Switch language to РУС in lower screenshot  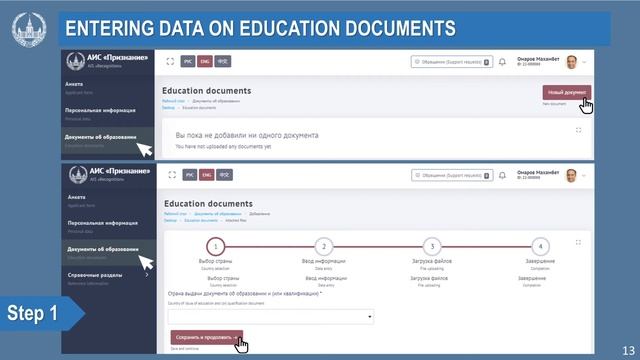click(x=189, y=175)
